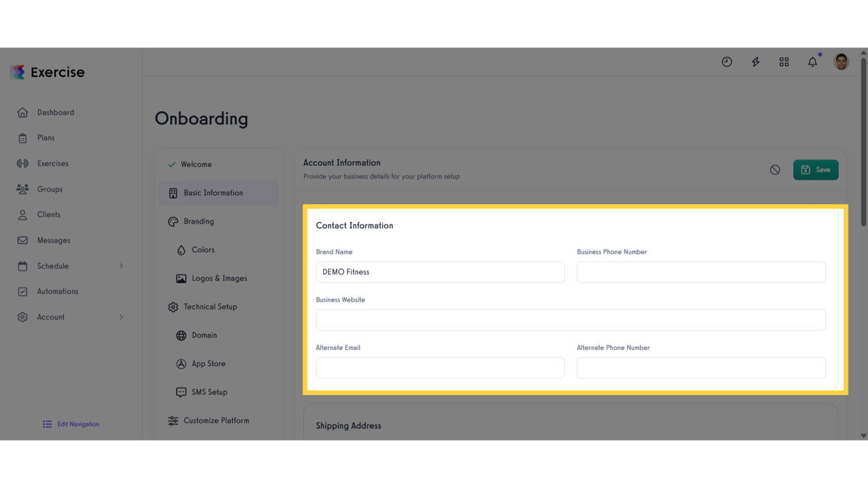868x488 pixels.
Task: Select the Welcome onboarding step
Action: coord(197,164)
